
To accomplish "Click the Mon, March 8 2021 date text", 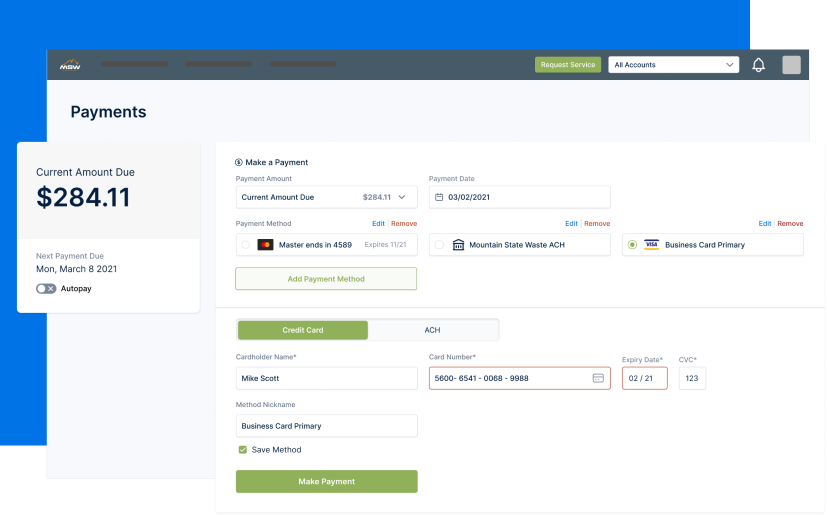I will click(x=76, y=269).
